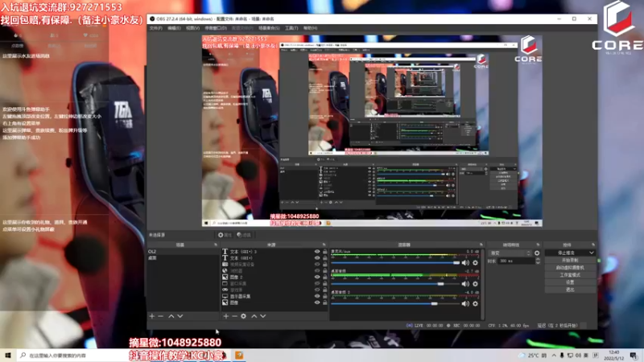Image resolution: width=644 pixels, height=362 pixels.
Task: Open the 工具(T) menu
Action: pos(291,28)
